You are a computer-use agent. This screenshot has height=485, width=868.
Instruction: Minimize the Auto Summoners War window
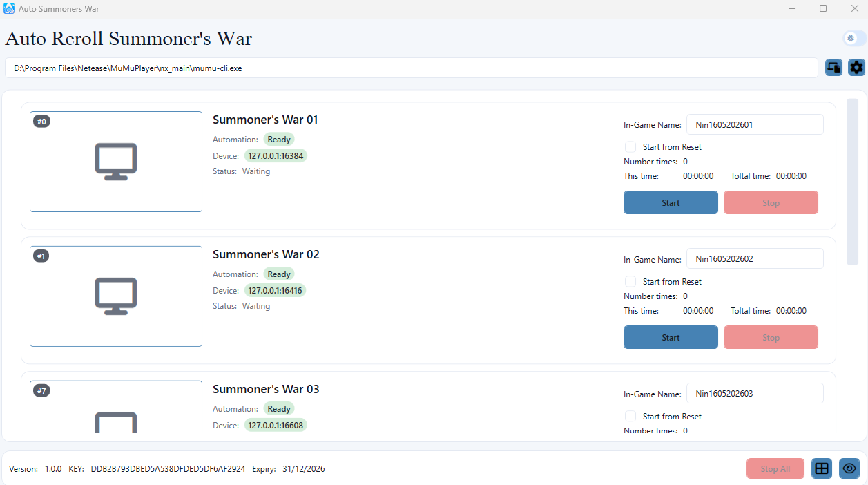pyautogui.click(x=791, y=8)
